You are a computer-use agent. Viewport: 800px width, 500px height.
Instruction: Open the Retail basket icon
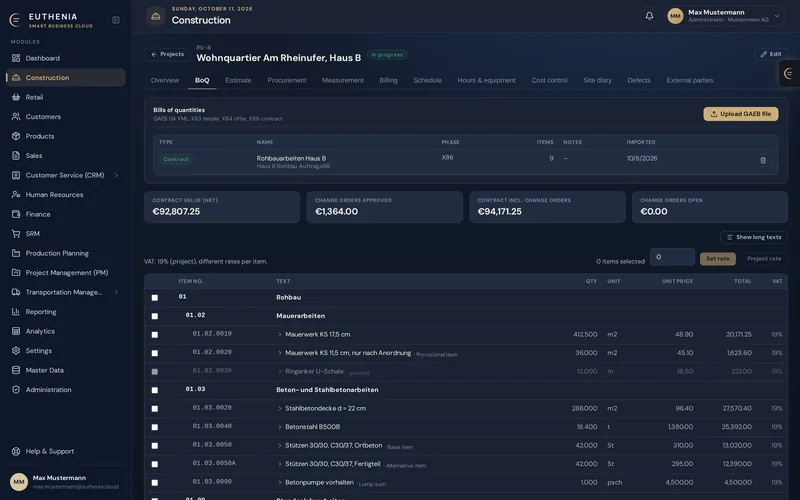(x=16, y=97)
